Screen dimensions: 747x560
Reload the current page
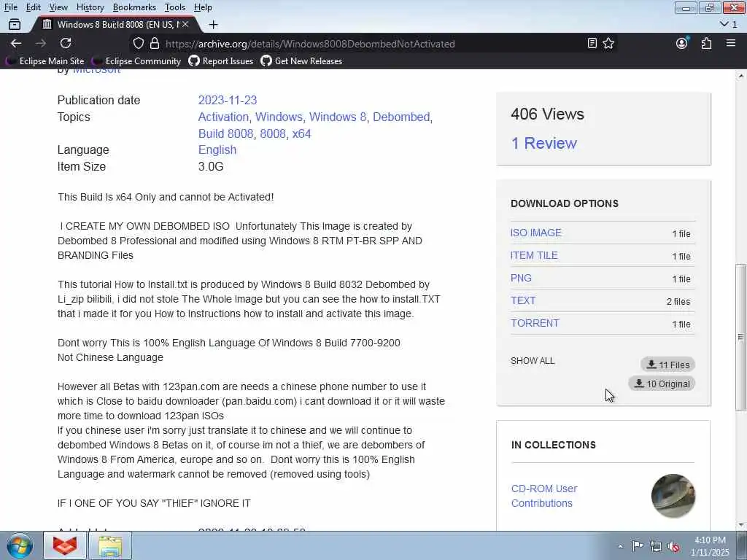[66, 43]
